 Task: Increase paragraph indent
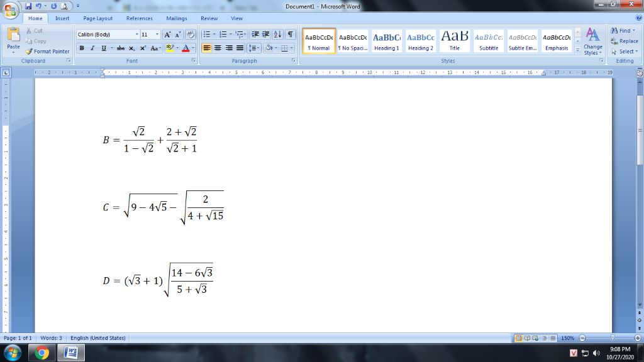(266, 35)
